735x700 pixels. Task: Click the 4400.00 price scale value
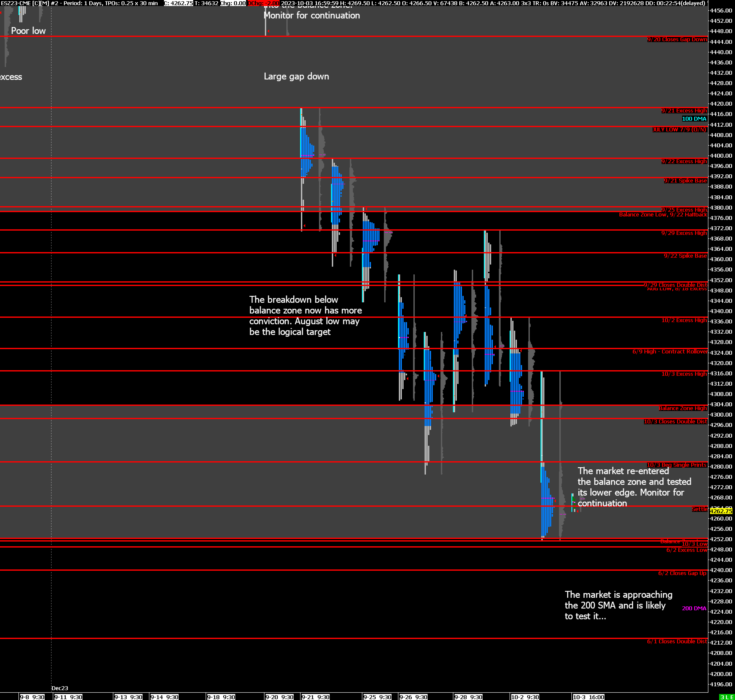(721, 156)
